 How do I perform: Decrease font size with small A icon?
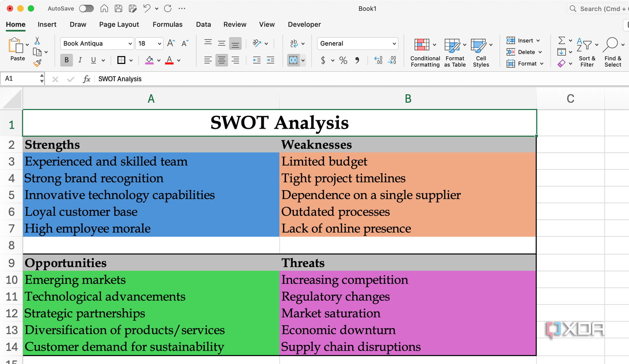(185, 43)
